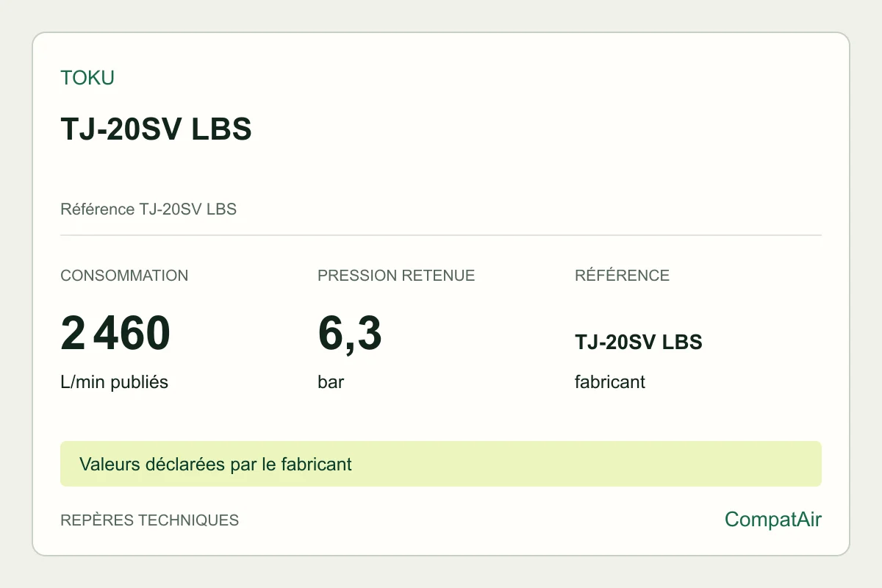The width and height of the screenshot is (882, 588).
Task: Click the PRESSION RETENUE column label
Action: tap(396, 276)
